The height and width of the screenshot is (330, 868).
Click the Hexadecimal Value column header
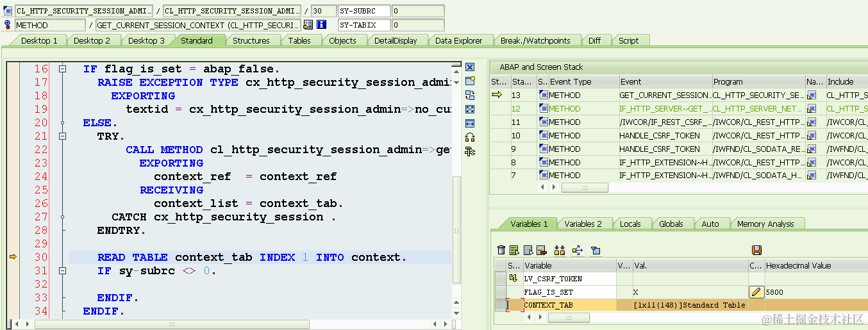(816, 265)
